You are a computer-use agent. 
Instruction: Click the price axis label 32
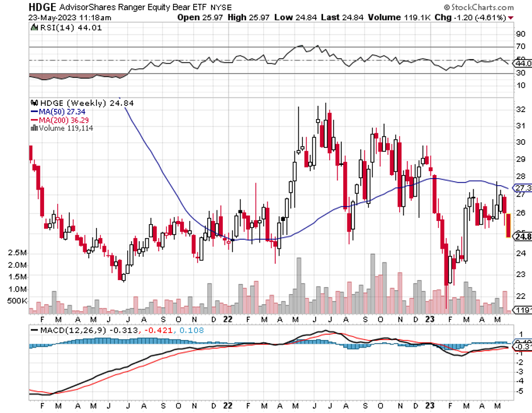click(521, 110)
